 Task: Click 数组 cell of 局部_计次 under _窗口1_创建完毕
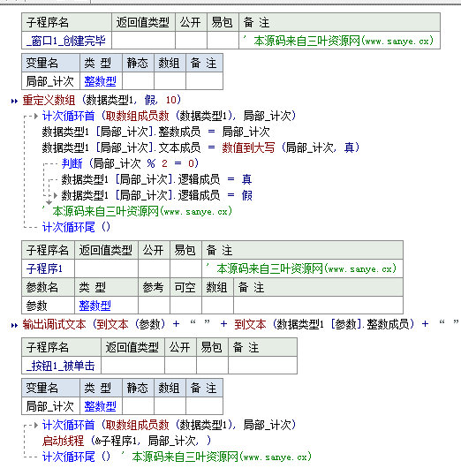tap(170, 81)
